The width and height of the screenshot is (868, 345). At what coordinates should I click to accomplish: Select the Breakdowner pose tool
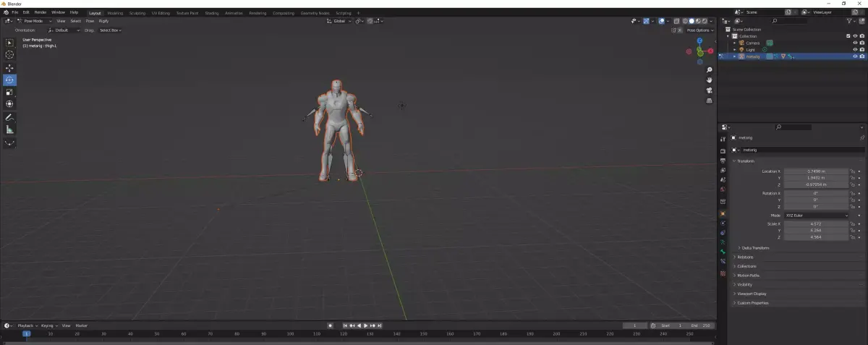click(9, 143)
